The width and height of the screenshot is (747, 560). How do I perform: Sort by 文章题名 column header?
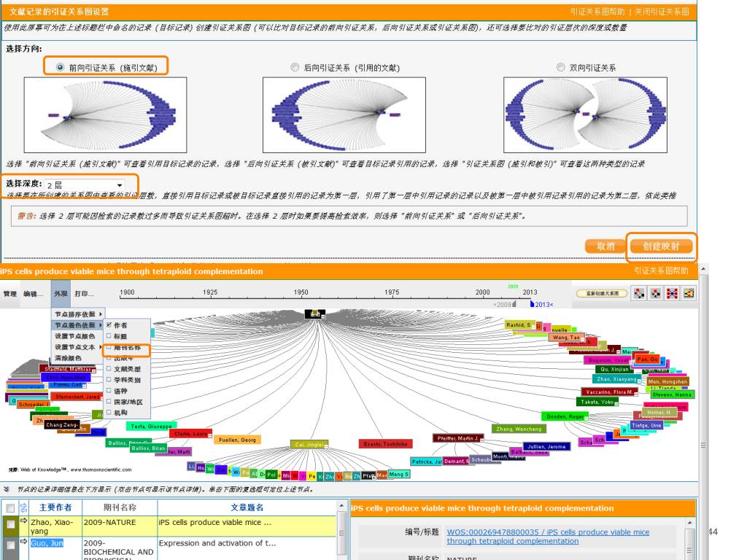(247, 507)
